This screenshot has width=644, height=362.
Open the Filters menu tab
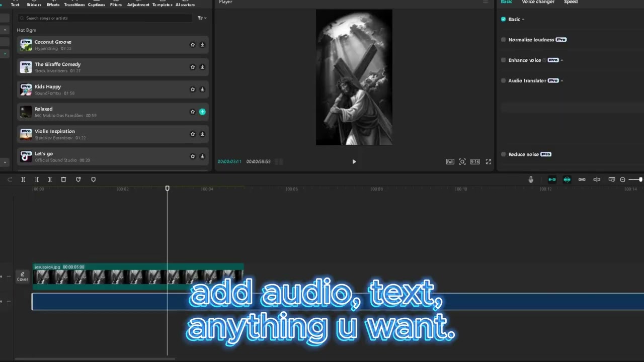click(x=116, y=4)
